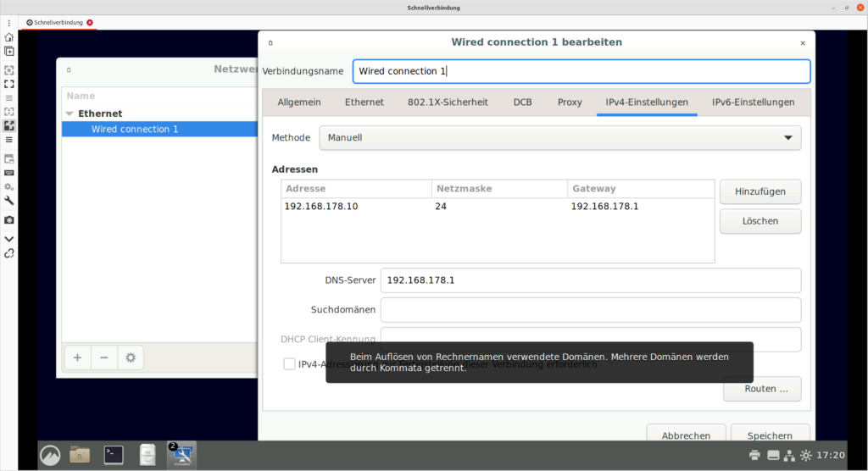This screenshot has width=868, height=471.
Task: Click the Löschen button
Action: coord(760,221)
